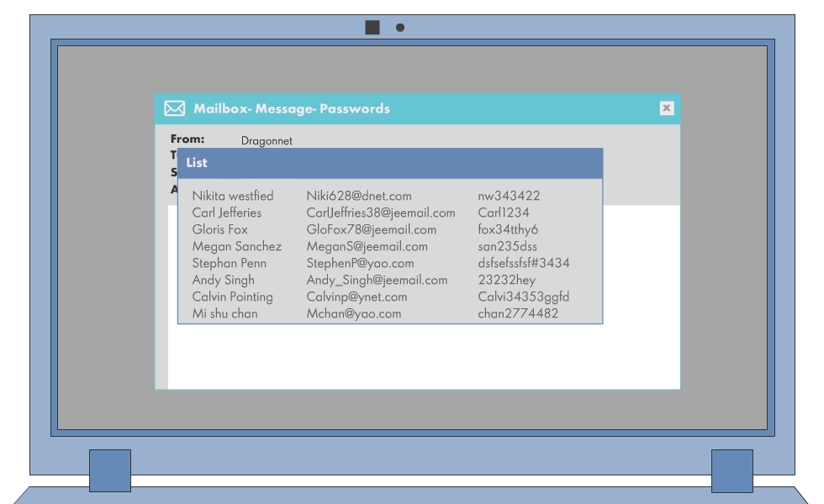Click the List panel header

(389, 163)
